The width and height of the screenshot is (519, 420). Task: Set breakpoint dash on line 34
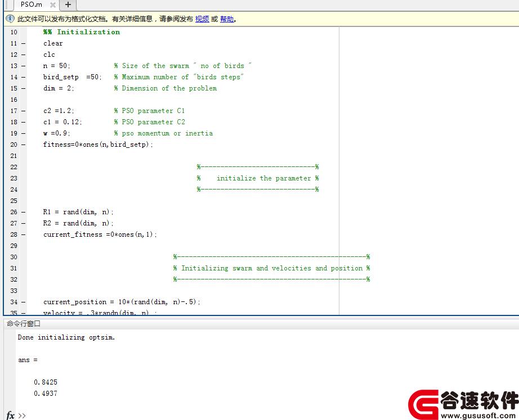[24, 302]
